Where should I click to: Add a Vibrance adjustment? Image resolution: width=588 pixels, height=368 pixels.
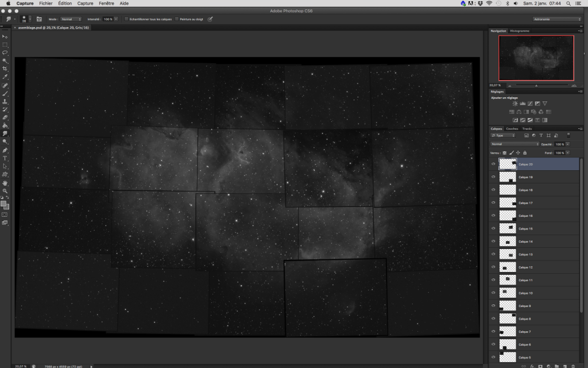click(x=545, y=103)
